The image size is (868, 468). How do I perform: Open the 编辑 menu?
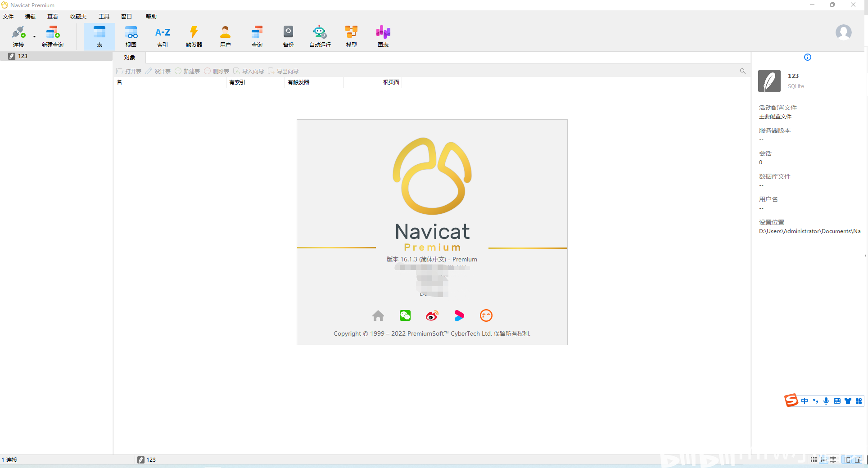[x=30, y=17]
